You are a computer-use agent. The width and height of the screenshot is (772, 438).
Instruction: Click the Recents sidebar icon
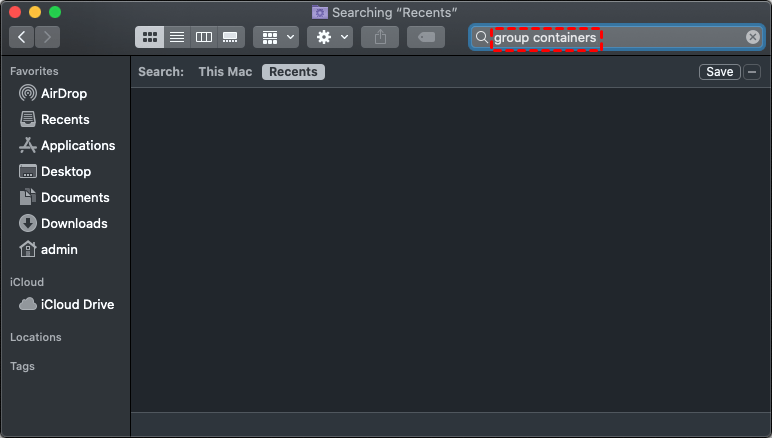(28, 119)
